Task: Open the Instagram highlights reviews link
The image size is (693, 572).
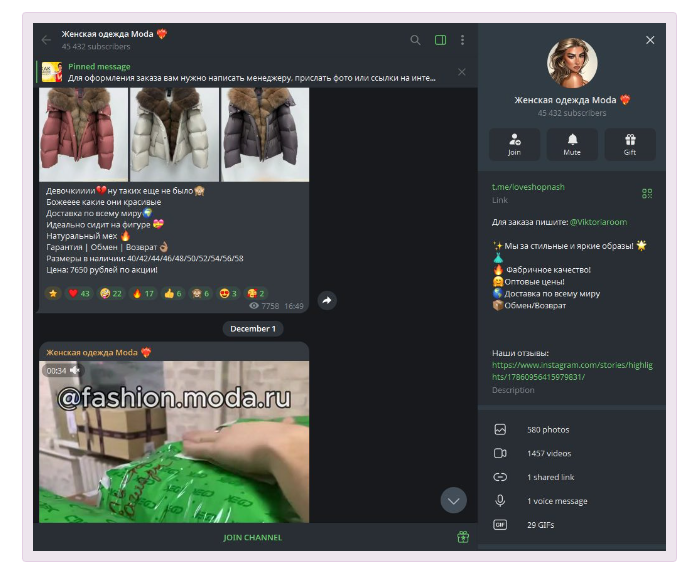Action: tap(572, 371)
